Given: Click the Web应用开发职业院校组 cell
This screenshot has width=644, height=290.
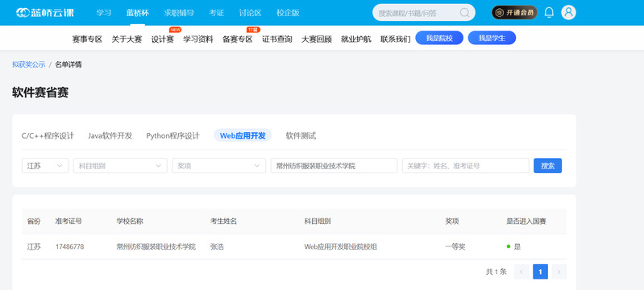Looking at the screenshot, I should pos(340,246).
